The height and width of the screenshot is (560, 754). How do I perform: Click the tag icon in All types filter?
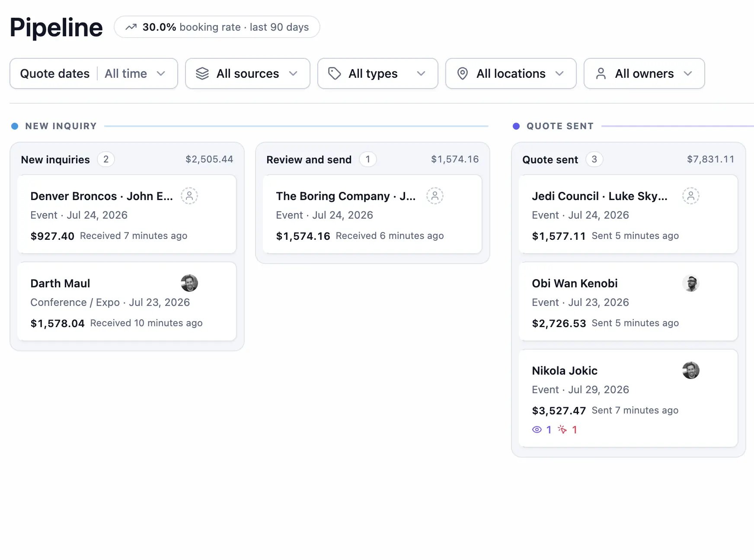pyautogui.click(x=334, y=73)
